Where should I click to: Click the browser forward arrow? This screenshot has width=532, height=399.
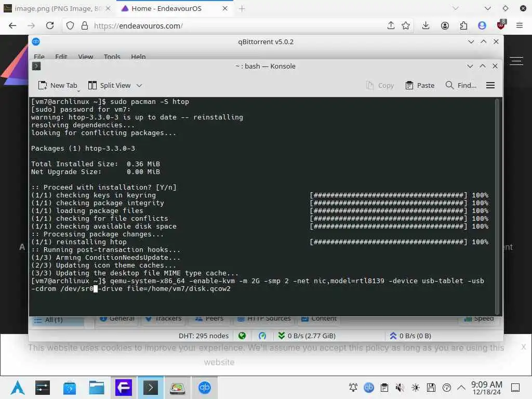tap(31, 25)
